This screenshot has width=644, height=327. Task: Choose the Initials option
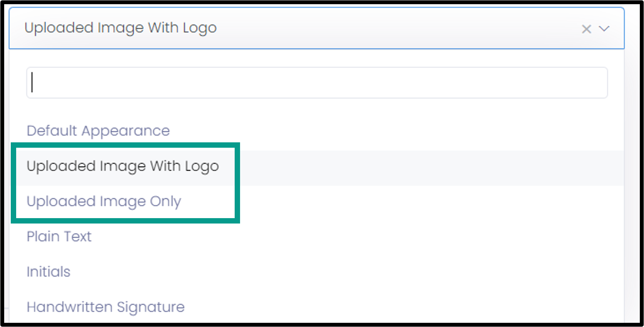coord(48,272)
